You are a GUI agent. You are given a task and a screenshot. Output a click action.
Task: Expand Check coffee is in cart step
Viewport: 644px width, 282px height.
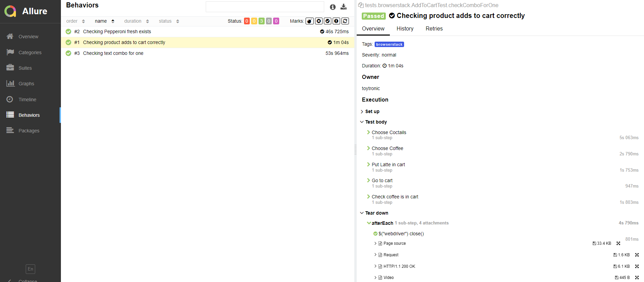point(395,197)
